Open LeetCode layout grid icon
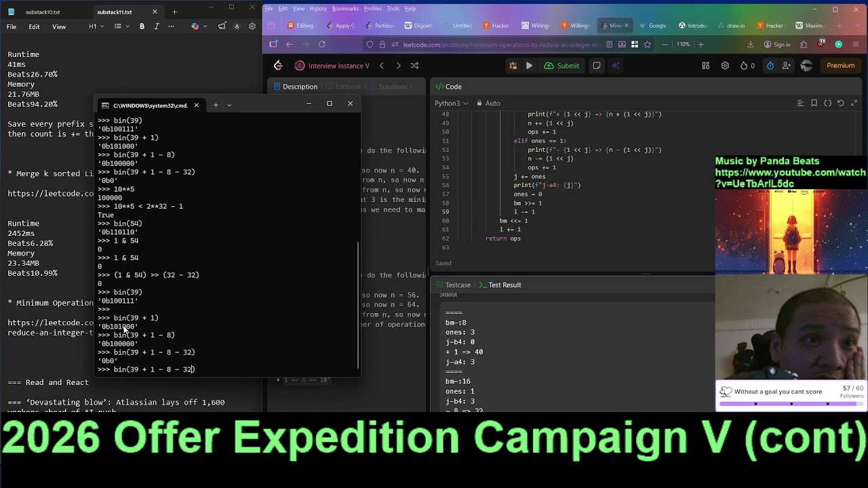 tap(705, 66)
